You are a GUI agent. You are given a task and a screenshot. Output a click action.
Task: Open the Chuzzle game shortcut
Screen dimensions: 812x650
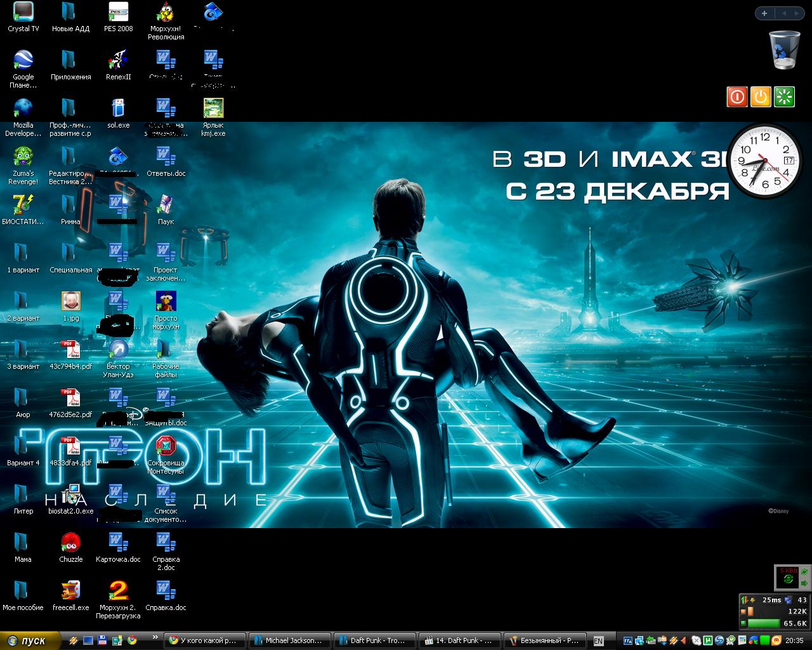click(x=70, y=543)
